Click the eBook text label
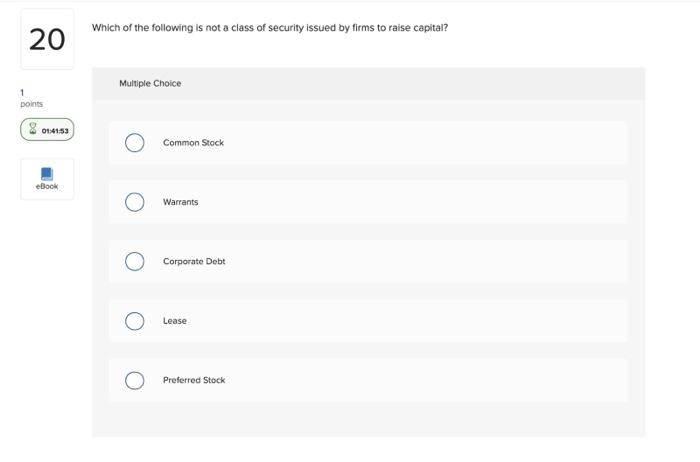The height and width of the screenshot is (462, 700). [47, 187]
